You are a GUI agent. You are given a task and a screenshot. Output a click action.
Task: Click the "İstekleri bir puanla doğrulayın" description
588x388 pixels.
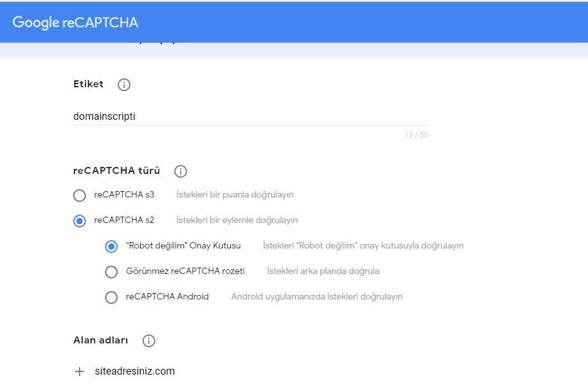pyautogui.click(x=235, y=194)
